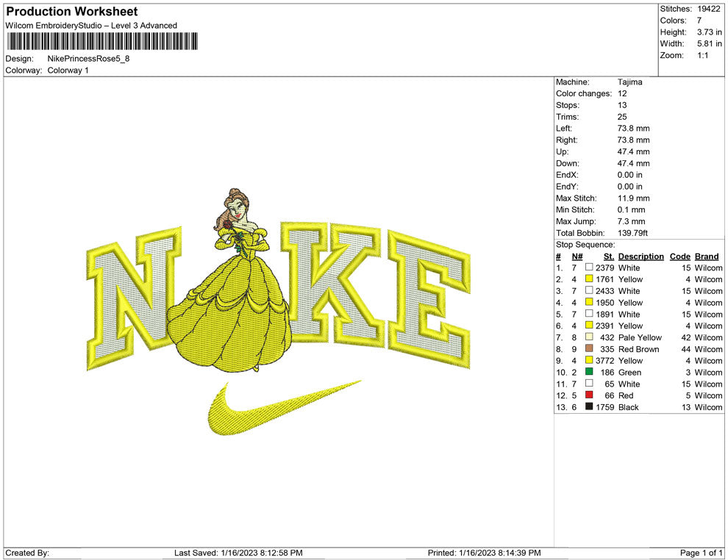Click the pale yellow swatch in row 7
The width and height of the screenshot is (728, 560).
[589, 337]
